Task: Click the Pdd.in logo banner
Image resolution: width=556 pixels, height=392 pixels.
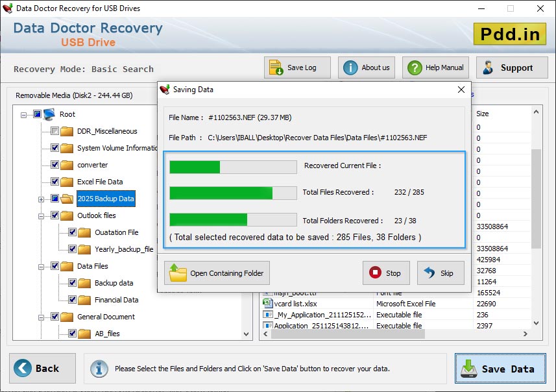Action: tap(509, 34)
